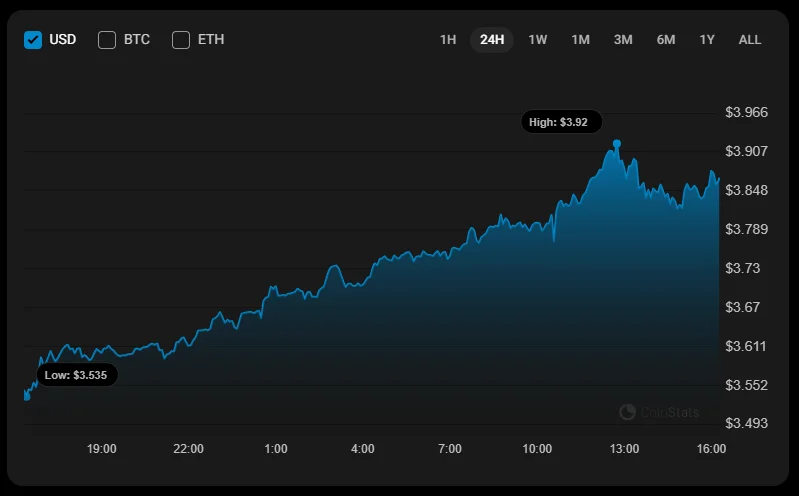The image size is (799, 496).
Task: Select the 24H time range
Action: pos(492,40)
